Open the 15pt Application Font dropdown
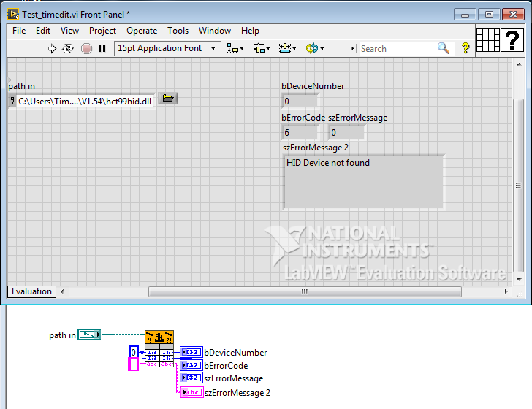 pyautogui.click(x=167, y=48)
